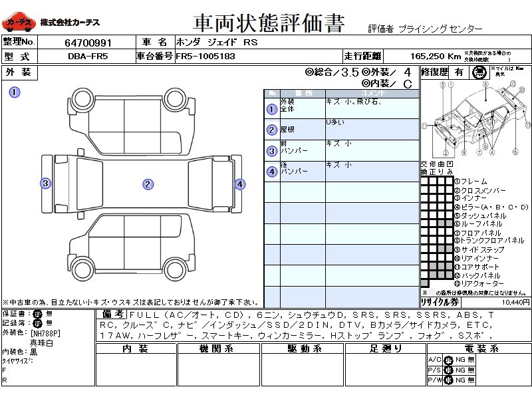Click the odometer icon beside 修復歴 有
This screenshot has height=399, width=532.
click(479, 72)
